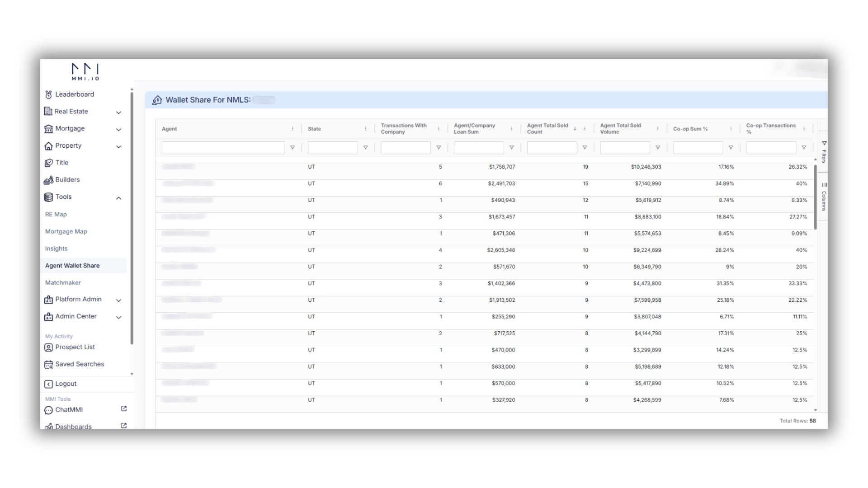Click filter icon beside Agent filter box
868x488 pixels.
[x=292, y=148]
